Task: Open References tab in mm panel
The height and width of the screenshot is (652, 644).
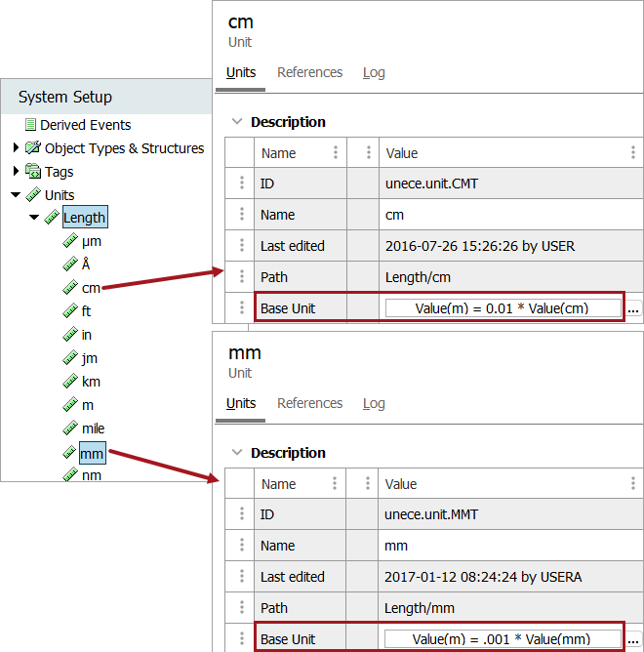Action: click(309, 403)
